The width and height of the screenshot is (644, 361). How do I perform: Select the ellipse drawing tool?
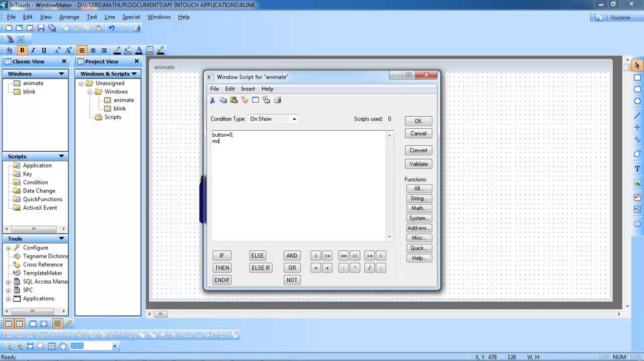pyautogui.click(x=637, y=102)
